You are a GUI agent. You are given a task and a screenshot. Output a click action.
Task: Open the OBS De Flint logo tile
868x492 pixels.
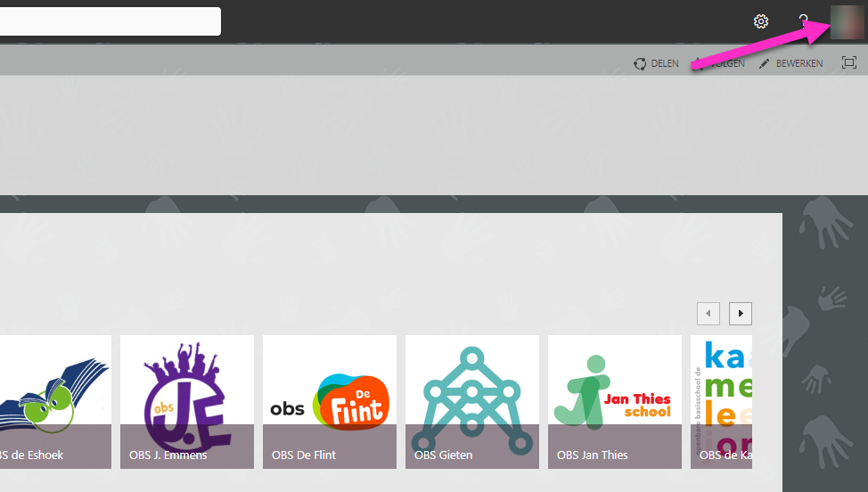(x=330, y=402)
